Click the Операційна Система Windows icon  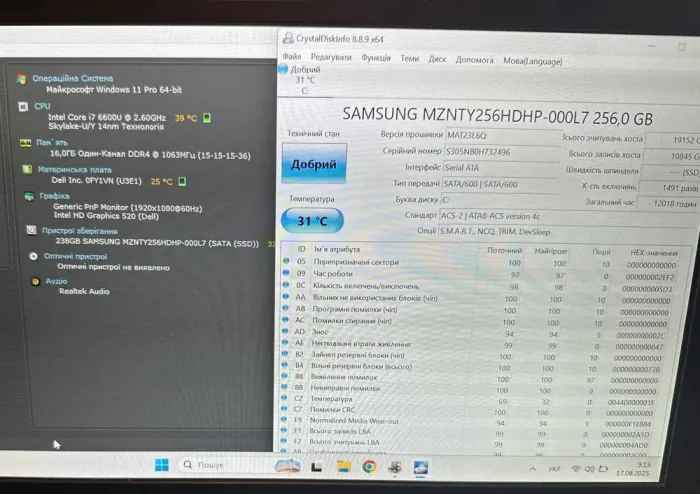click(23, 78)
